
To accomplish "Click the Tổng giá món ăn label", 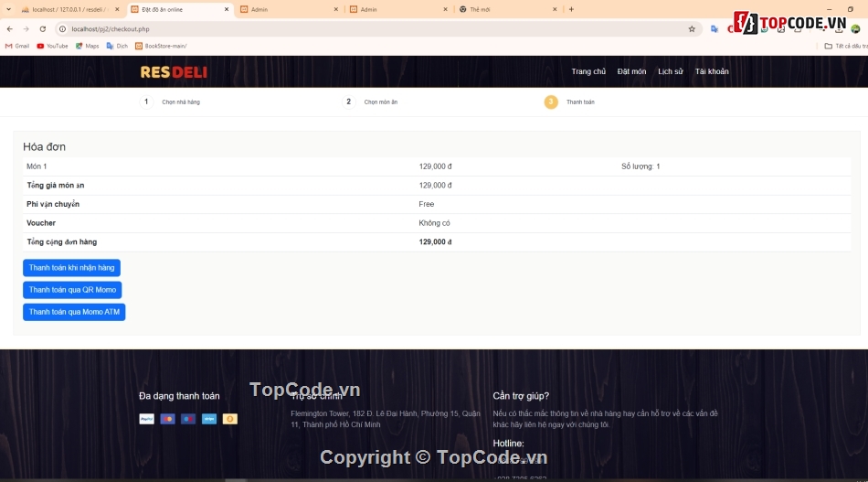I will point(56,186).
